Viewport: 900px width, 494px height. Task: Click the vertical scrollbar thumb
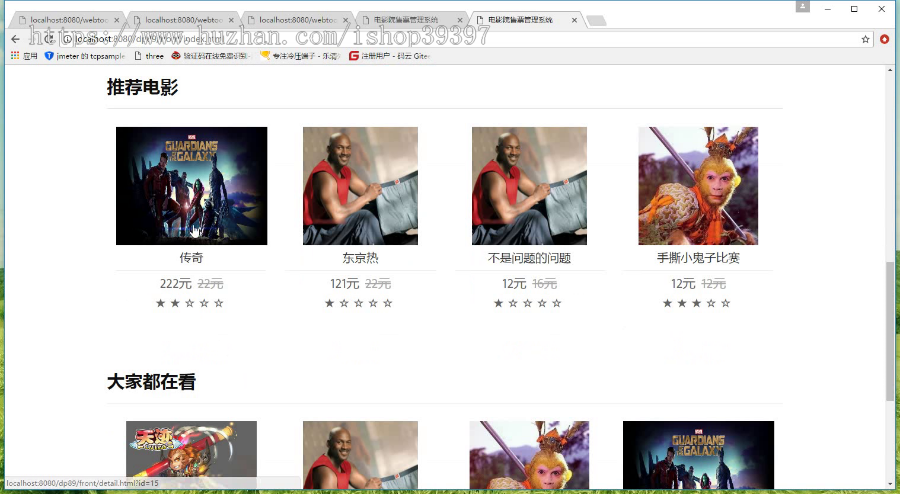click(890, 330)
